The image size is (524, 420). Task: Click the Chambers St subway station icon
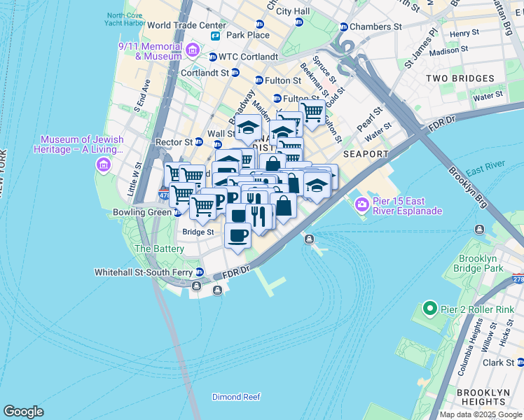343,27
